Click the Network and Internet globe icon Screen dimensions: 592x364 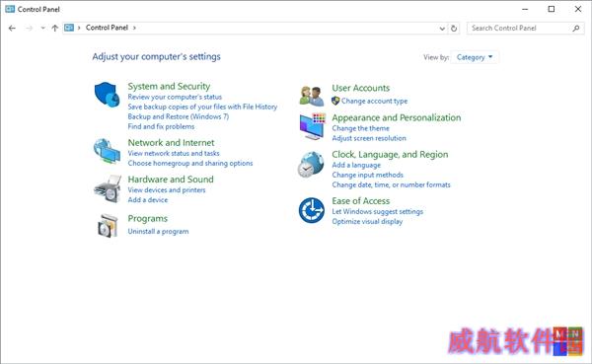click(x=107, y=151)
